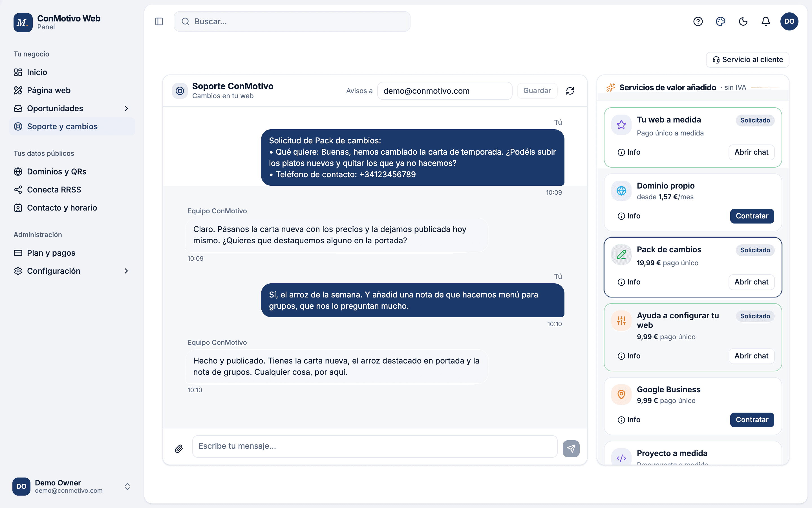Click the globe icon of Dominio propio

point(621,191)
